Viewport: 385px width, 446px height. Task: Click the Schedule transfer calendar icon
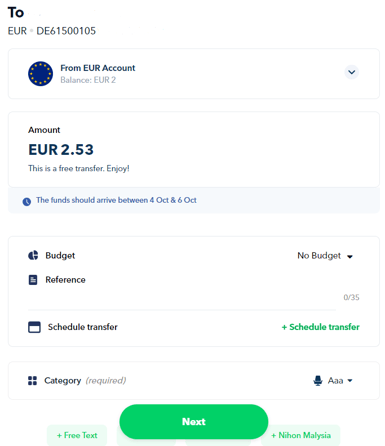(x=34, y=327)
